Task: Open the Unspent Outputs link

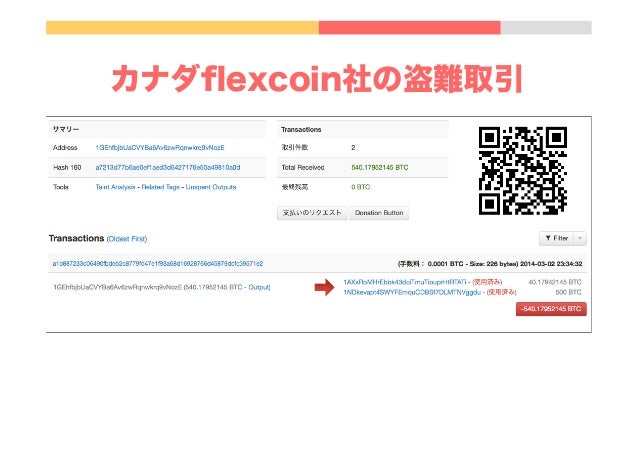Action: point(211,187)
